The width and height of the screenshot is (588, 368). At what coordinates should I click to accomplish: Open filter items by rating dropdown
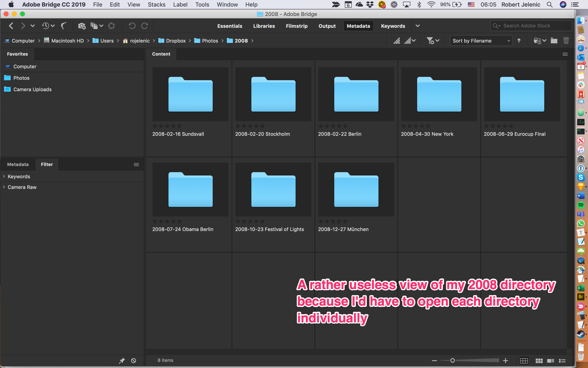tap(433, 41)
